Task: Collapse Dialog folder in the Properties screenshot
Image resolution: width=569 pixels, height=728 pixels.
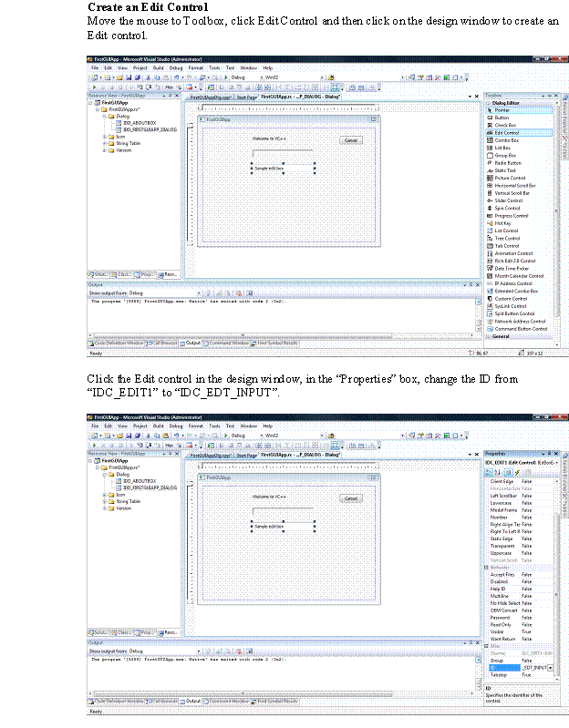Action: (x=105, y=475)
